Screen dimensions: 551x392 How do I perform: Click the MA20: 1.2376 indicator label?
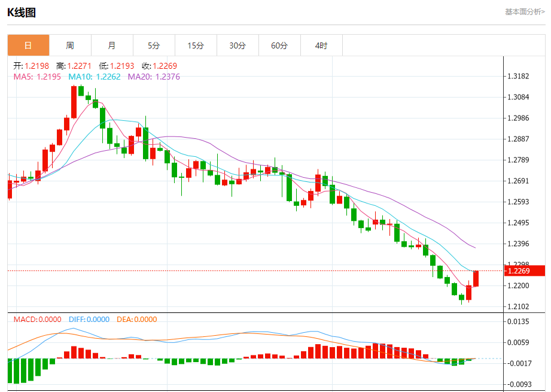(154, 77)
